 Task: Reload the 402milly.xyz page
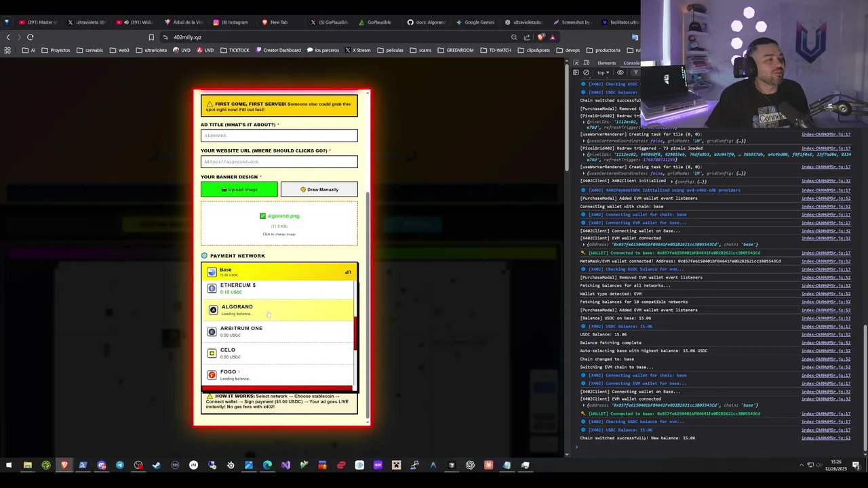[31, 37]
